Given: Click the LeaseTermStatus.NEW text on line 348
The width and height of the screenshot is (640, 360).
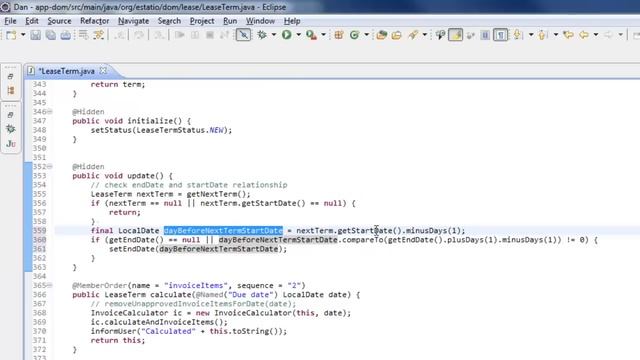Looking at the screenshot, I should pos(180,130).
